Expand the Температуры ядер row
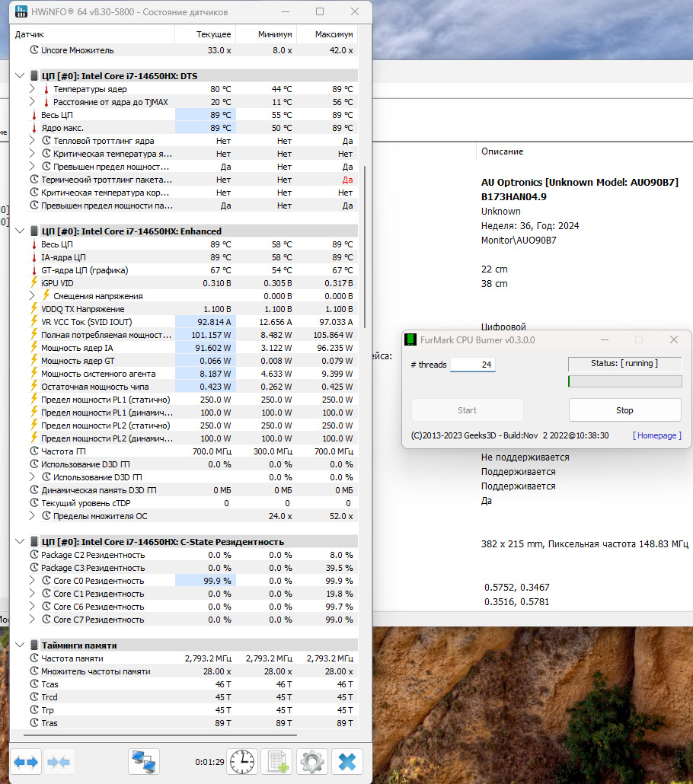Viewport: 693px width, 784px height. click(32, 89)
